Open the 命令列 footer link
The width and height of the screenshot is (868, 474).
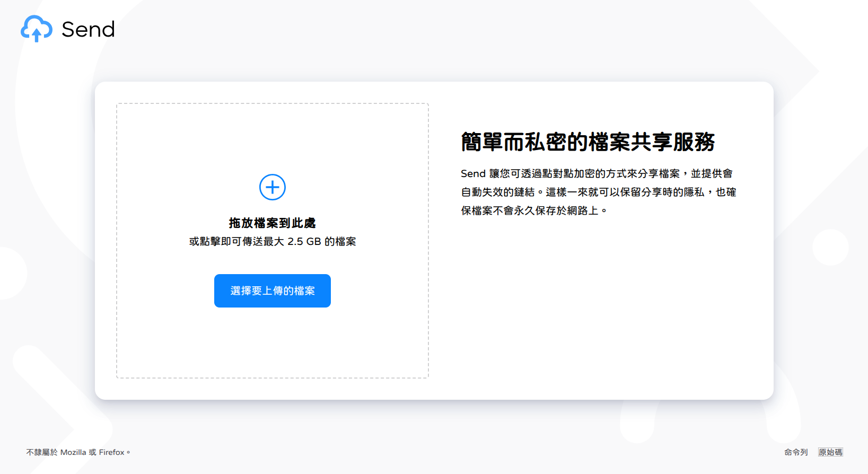(796, 452)
